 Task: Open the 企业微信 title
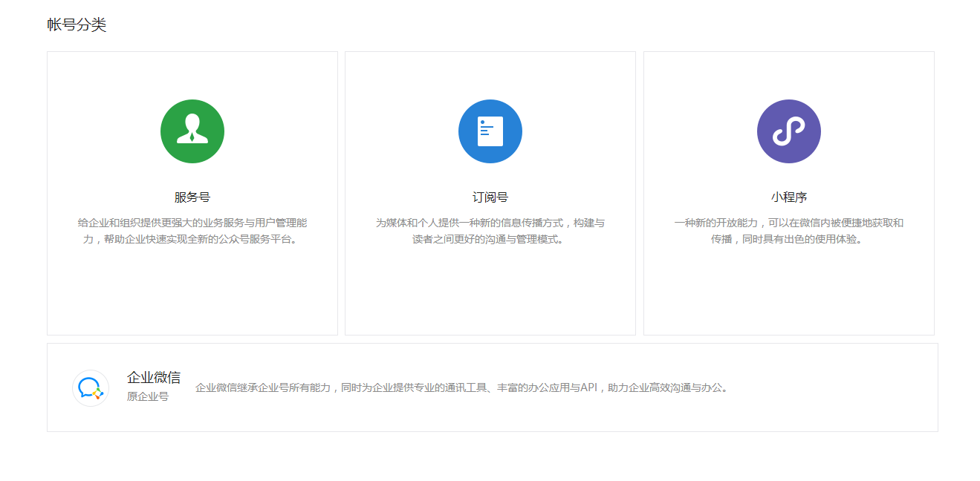[x=154, y=377]
